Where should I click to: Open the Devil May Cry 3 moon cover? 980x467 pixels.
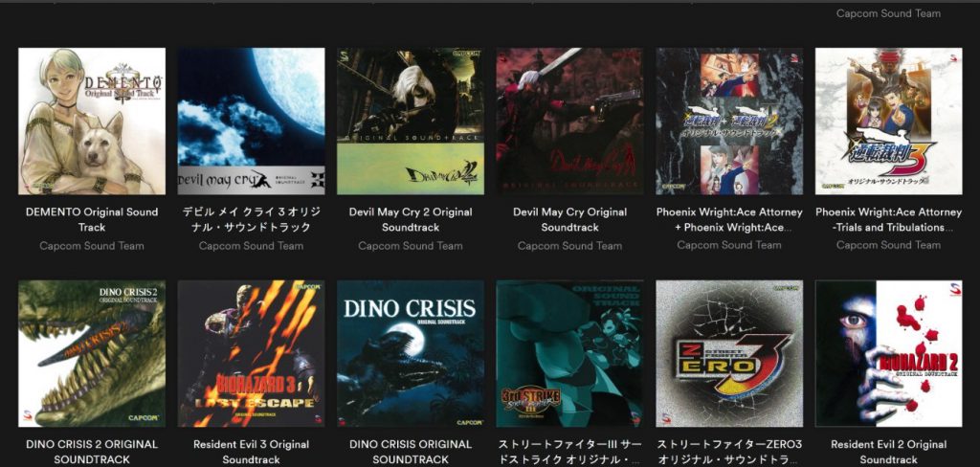point(252,122)
